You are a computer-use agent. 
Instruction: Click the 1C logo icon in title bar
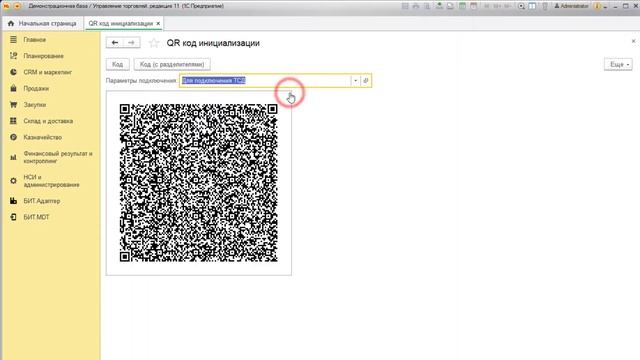pyautogui.click(x=6, y=6)
